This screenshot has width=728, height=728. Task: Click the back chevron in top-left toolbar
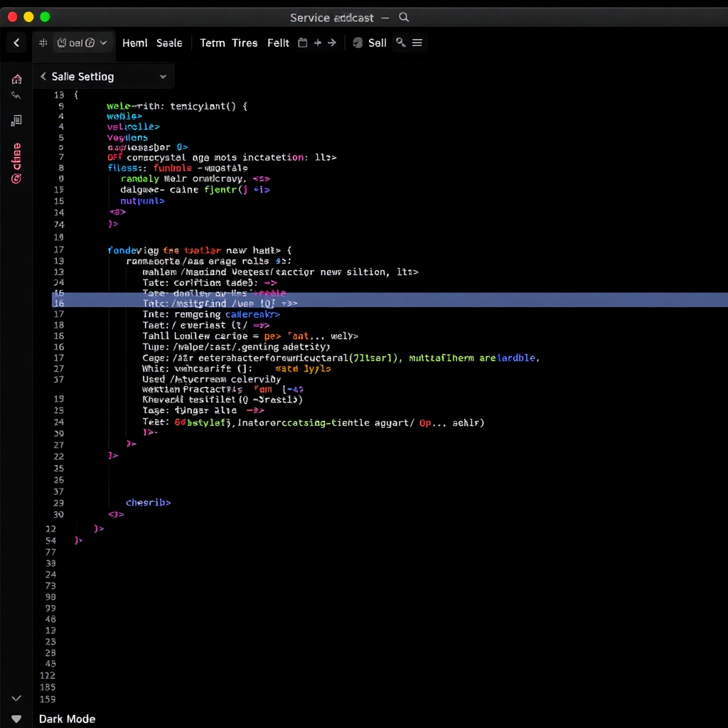(x=16, y=43)
